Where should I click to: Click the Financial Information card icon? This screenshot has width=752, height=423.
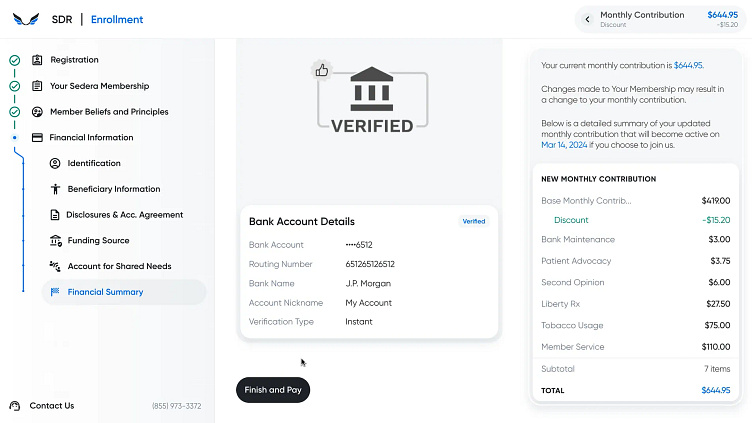(37, 138)
